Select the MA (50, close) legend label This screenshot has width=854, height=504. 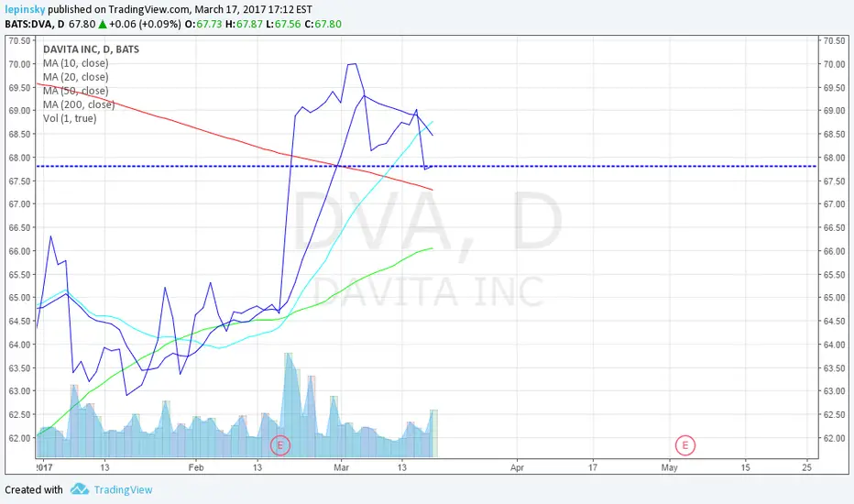point(76,91)
